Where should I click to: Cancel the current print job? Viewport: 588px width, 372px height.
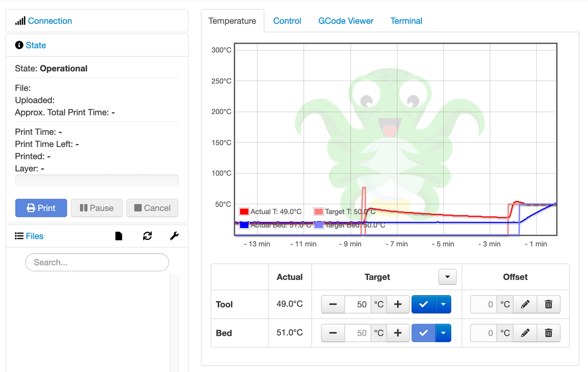pyautogui.click(x=152, y=208)
